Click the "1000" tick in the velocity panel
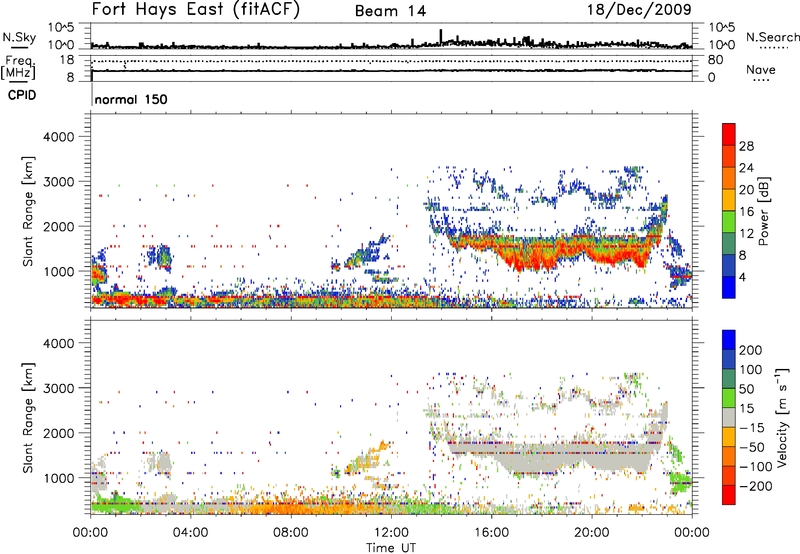Viewport: 800px width, 554px height. (x=58, y=478)
